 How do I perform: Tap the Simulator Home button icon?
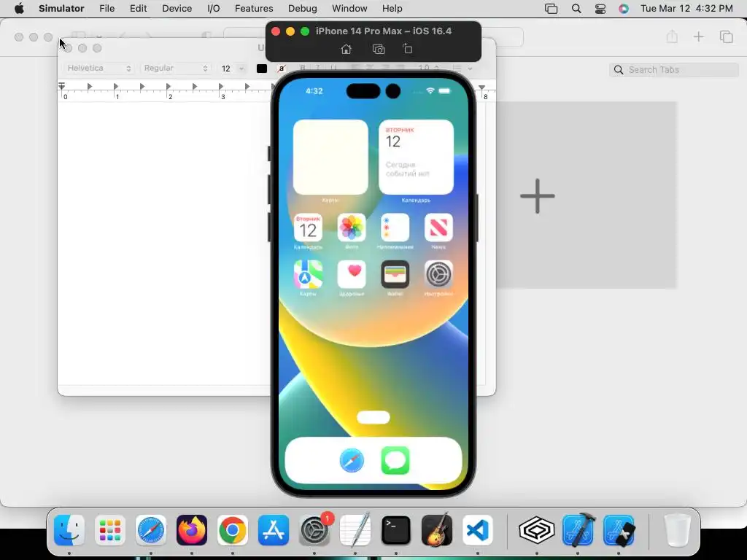click(347, 49)
